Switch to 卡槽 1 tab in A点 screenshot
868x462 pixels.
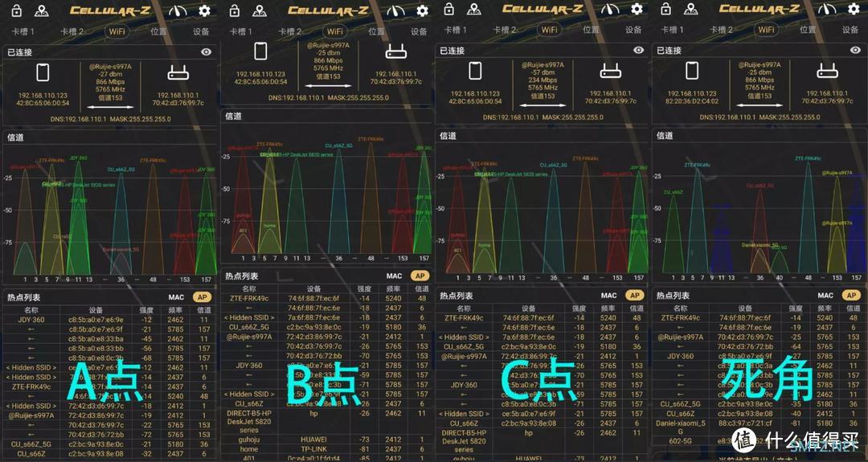pyautogui.click(x=23, y=31)
